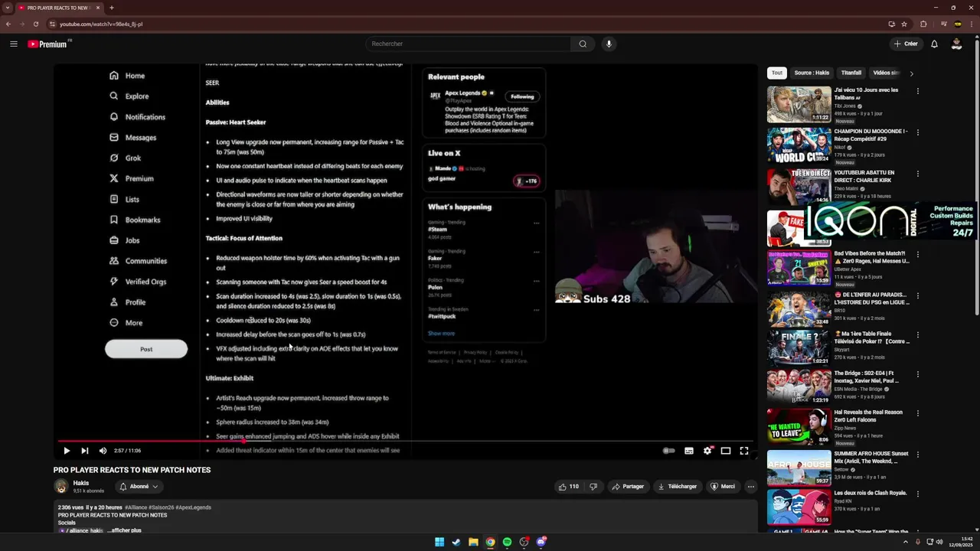The width and height of the screenshot is (980, 551).
Task: Open Hakis channel avatar
Action: pos(60,486)
